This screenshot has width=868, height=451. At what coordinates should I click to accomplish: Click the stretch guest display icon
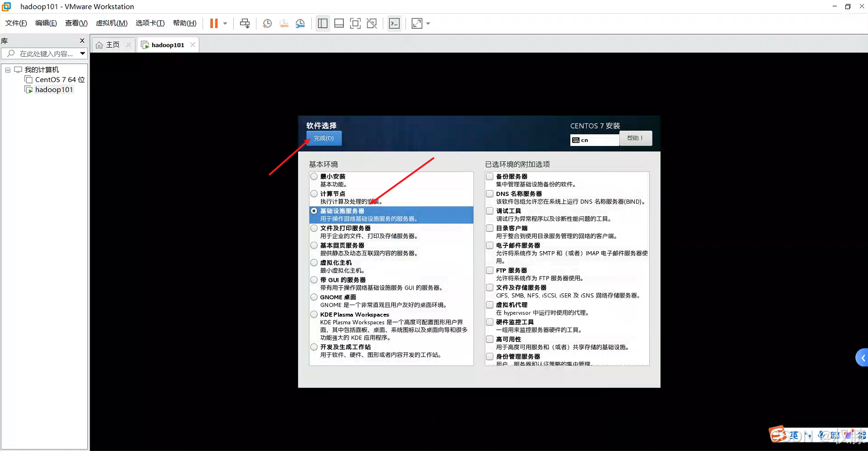(417, 23)
